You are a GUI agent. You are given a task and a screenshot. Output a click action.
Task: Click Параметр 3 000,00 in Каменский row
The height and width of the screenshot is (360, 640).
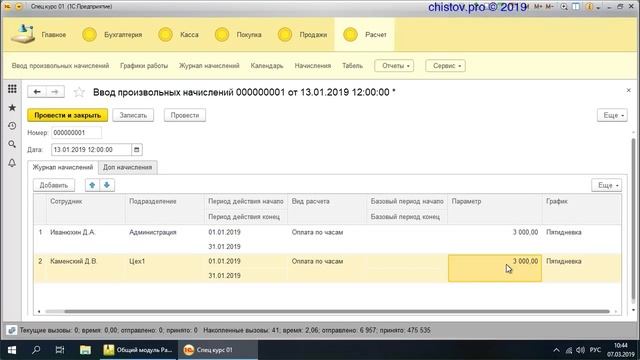(x=495, y=268)
